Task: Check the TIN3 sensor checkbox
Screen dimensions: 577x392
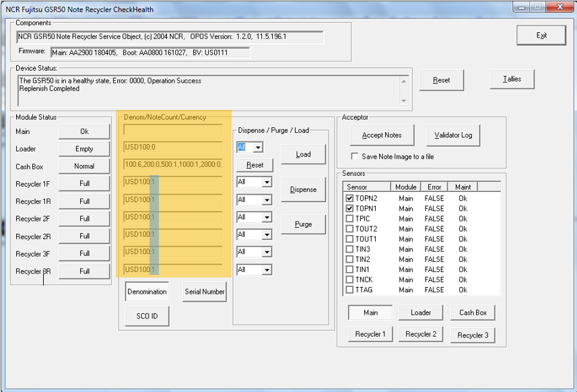Action: point(349,249)
